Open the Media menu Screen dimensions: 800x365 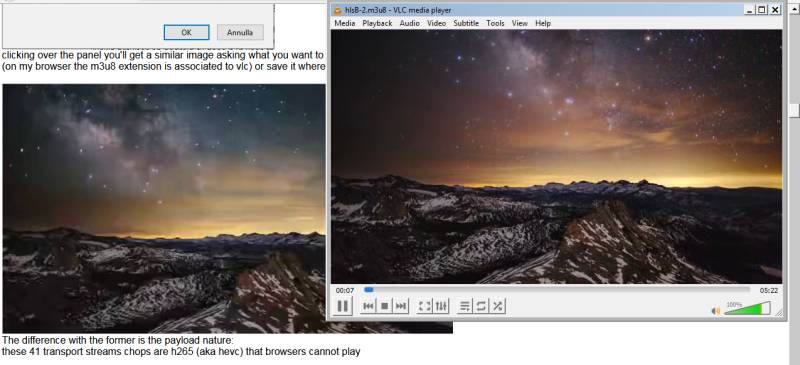(x=345, y=23)
